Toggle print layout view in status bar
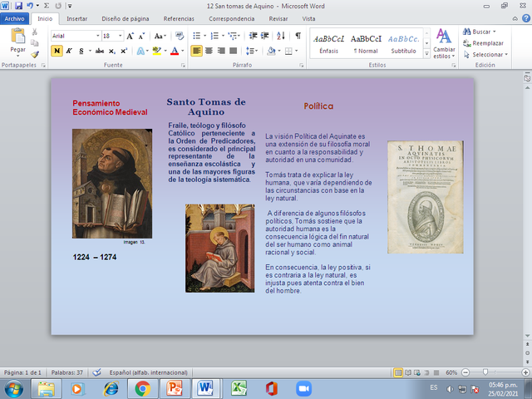Viewport: 532px width, 399px height. (x=398, y=372)
